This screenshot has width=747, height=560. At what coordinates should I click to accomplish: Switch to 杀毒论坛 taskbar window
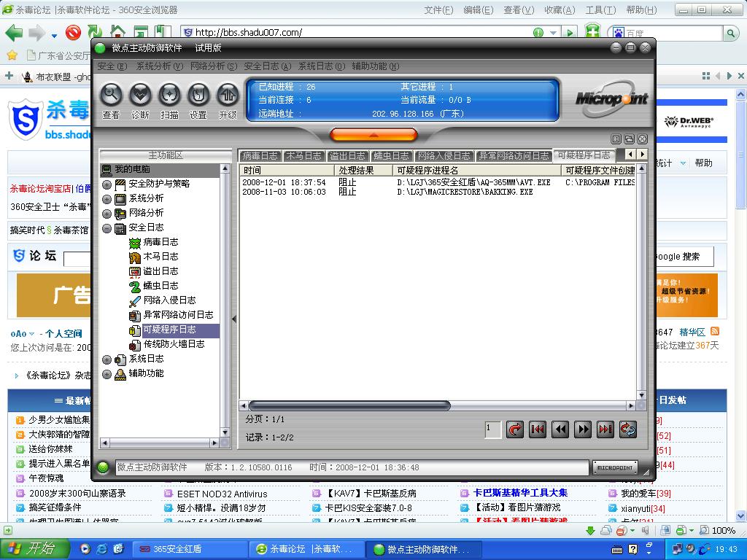307,549
